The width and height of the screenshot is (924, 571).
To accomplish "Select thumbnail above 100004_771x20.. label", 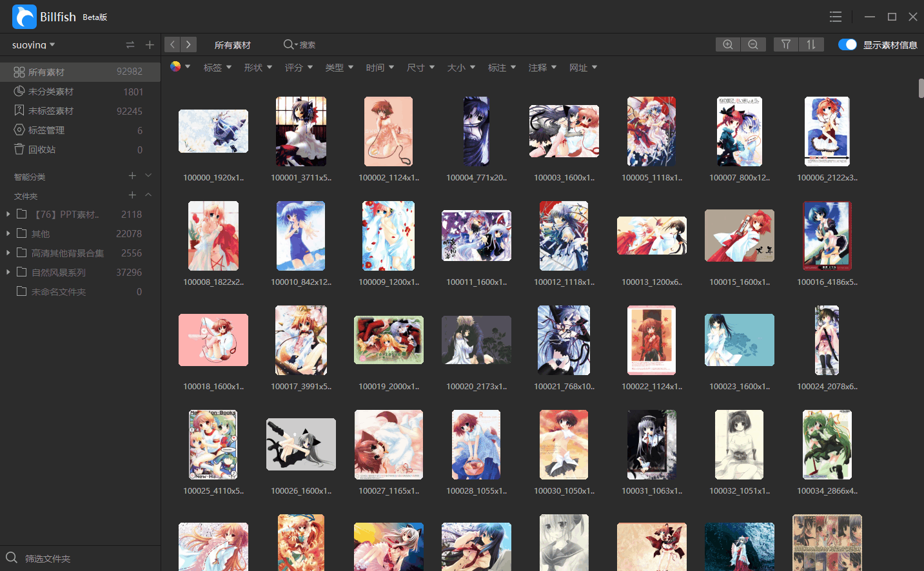I will click(x=477, y=131).
